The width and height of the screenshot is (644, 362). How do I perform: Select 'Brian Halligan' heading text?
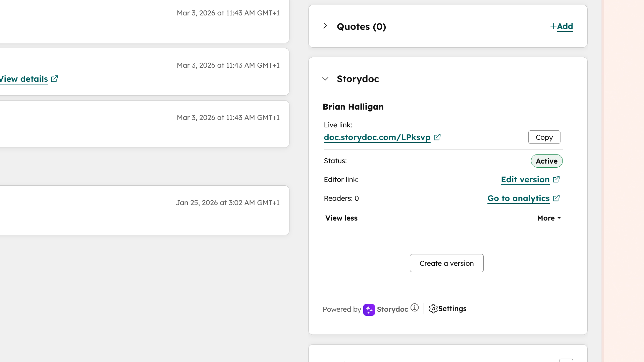[353, 107]
